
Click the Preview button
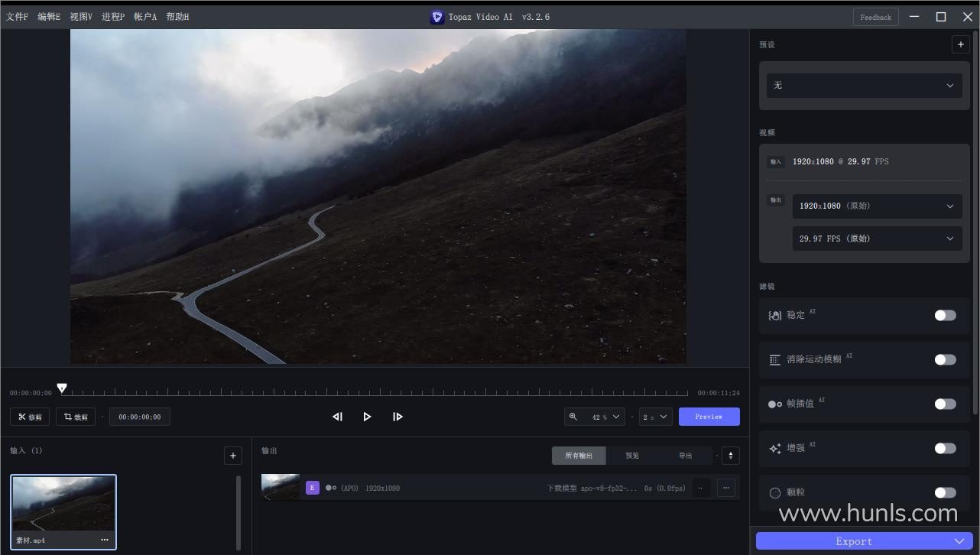(709, 417)
